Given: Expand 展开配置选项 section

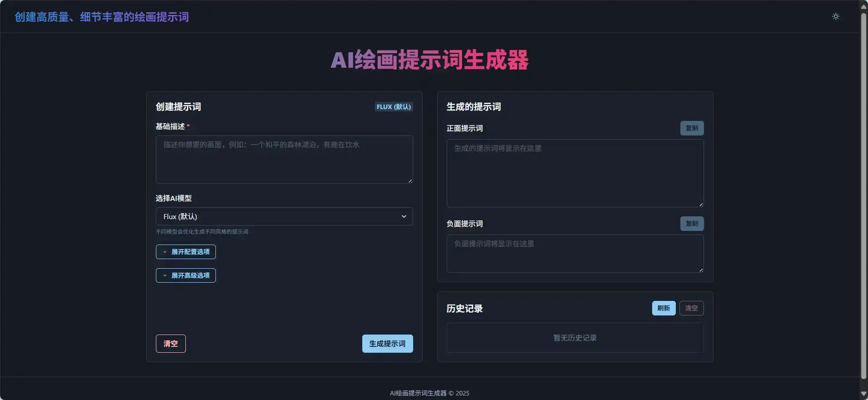Looking at the screenshot, I should 185,252.
